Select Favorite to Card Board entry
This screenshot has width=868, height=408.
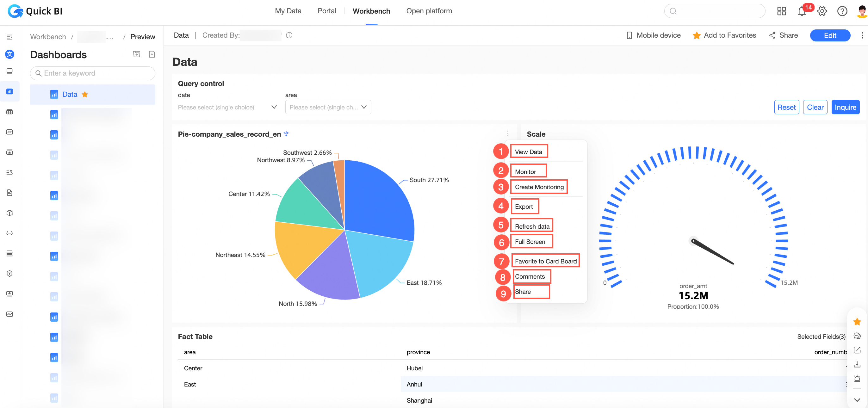coord(546,261)
